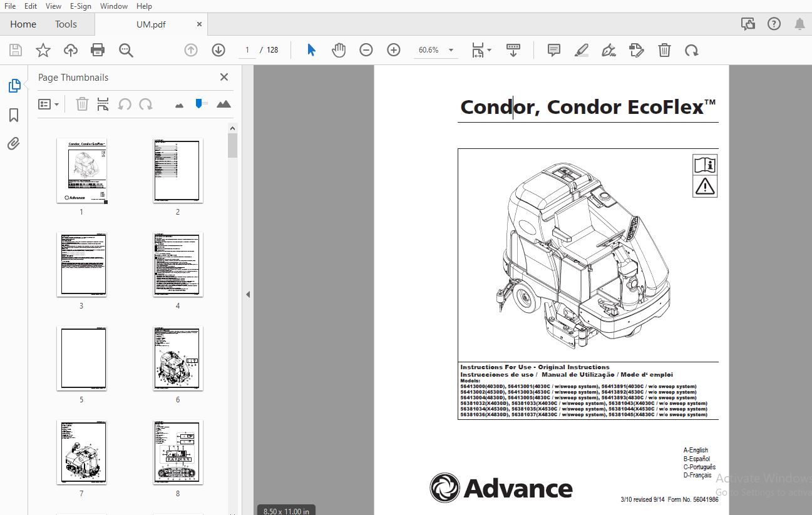Enlarge thumbnail size large mountain icon
Viewport: 812px width, 515px height.
pyautogui.click(x=224, y=104)
